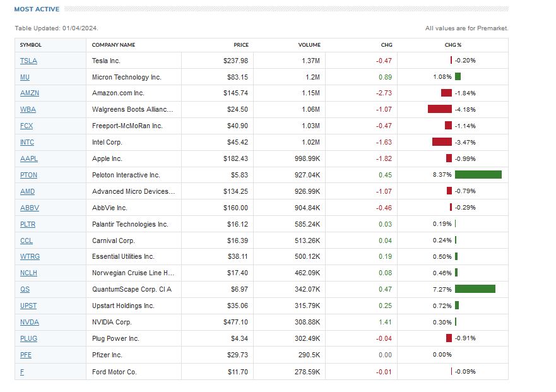This screenshot has height=392, width=556.
Task: Select the WBA ticker link
Action: pyautogui.click(x=28, y=109)
